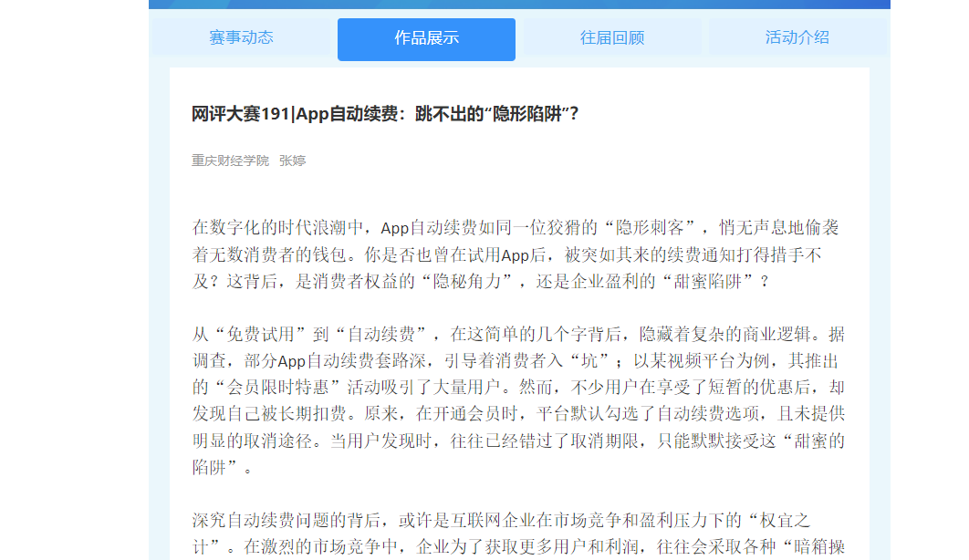Switch to the 往届回顾 tab
This screenshot has height=560, width=969.
(x=611, y=38)
